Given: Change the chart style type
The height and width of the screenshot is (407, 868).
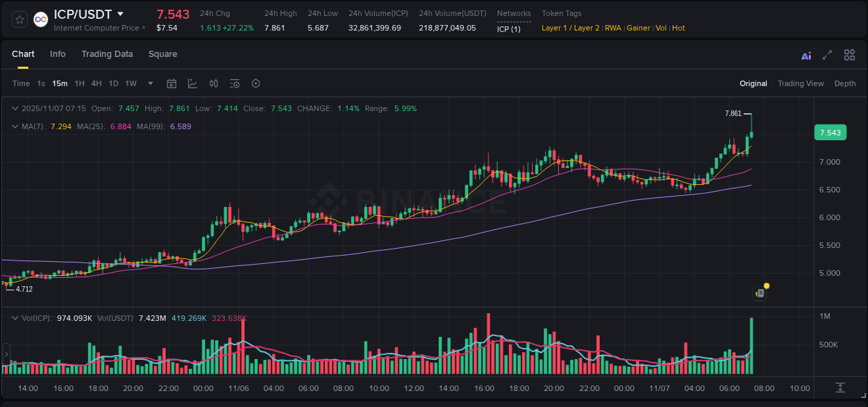Looking at the screenshot, I should [192, 83].
